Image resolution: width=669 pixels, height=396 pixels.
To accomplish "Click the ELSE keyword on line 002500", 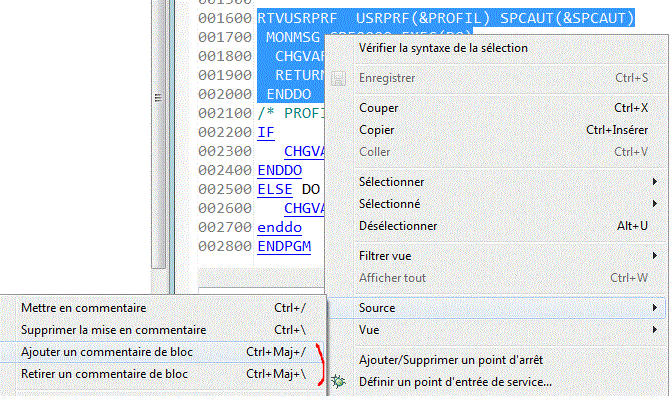I will (x=275, y=189).
